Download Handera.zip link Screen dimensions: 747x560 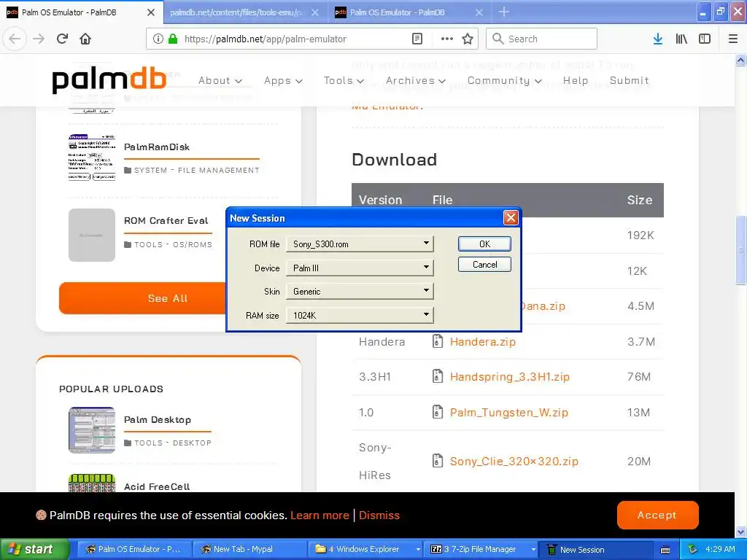click(x=483, y=341)
